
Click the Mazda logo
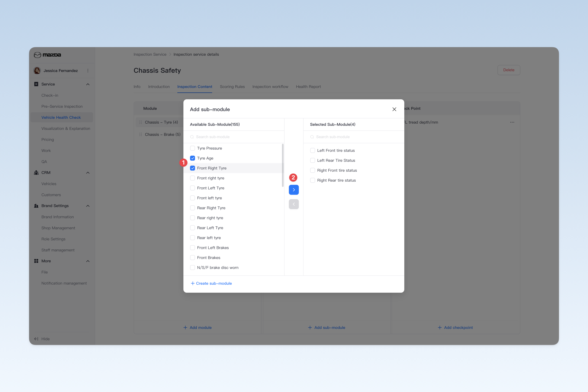[48, 55]
